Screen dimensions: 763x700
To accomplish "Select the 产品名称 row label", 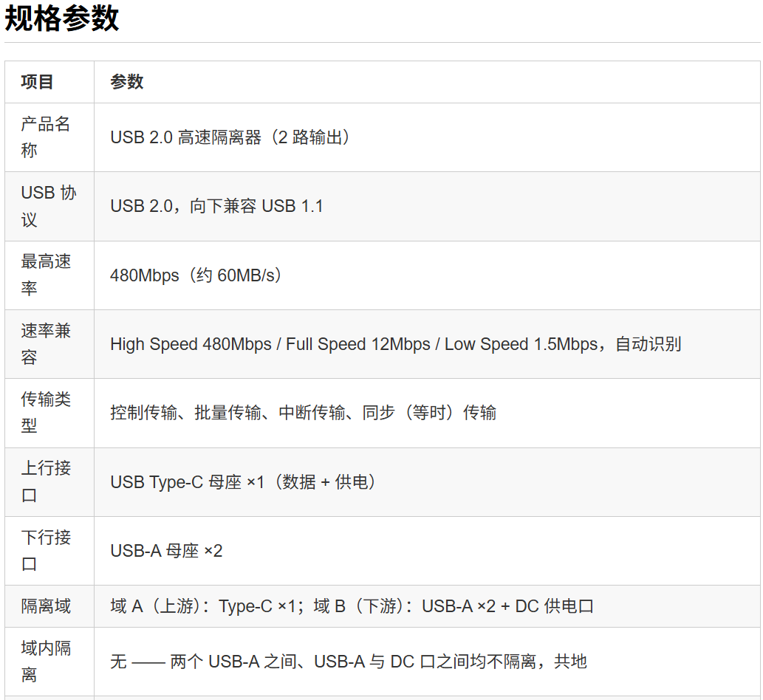I will 46,137.
